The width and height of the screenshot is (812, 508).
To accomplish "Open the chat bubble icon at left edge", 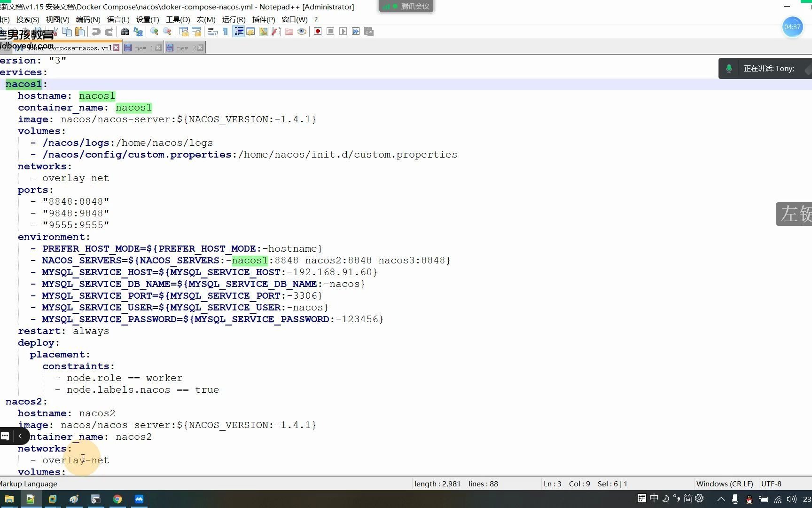I will point(5,436).
